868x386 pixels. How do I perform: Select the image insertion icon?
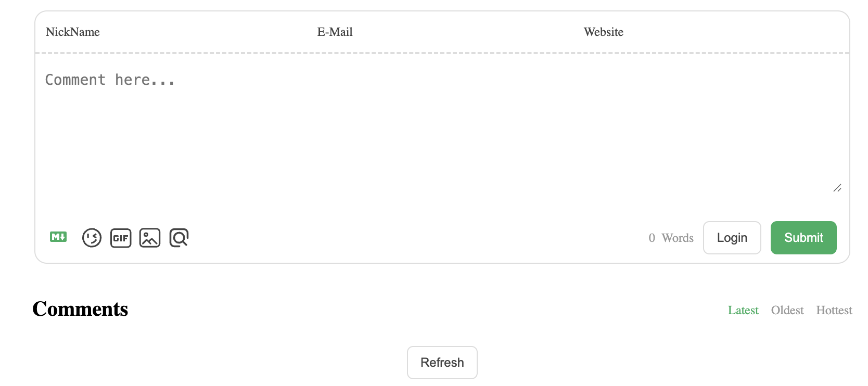pos(150,238)
